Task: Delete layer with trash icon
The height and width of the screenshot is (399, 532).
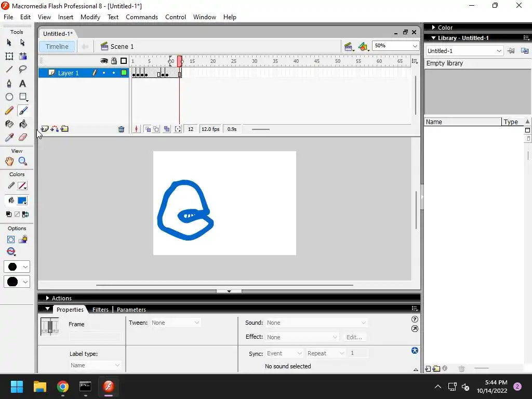Action: click(121, 129)
